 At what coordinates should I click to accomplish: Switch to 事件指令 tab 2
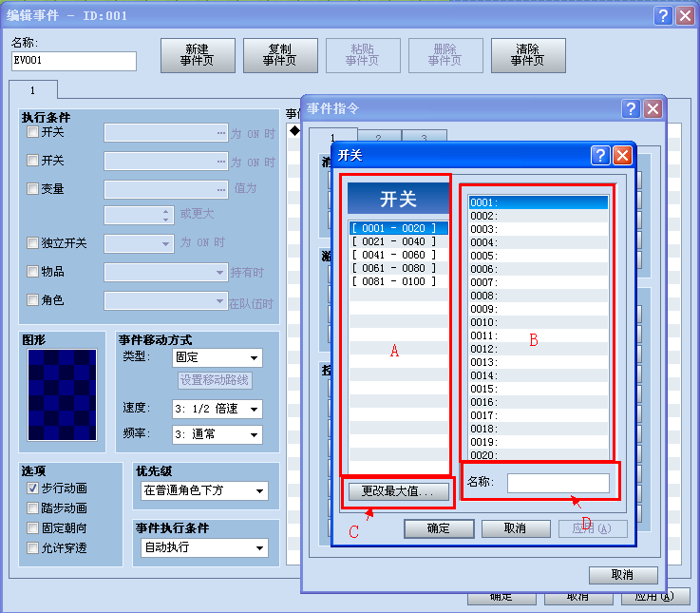(379, 137)
